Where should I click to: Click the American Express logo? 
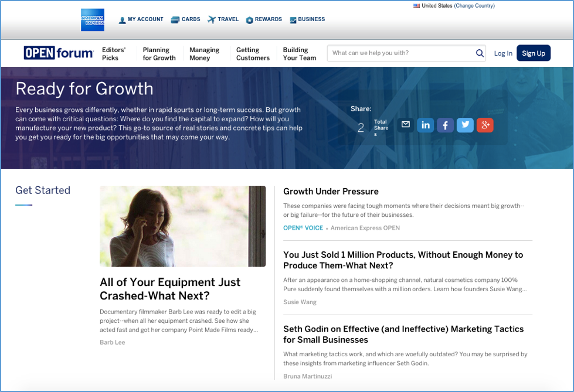click(92, 19)
